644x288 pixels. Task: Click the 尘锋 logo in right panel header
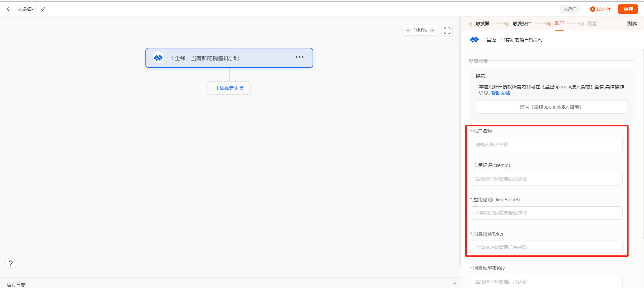tap(474, 40)
